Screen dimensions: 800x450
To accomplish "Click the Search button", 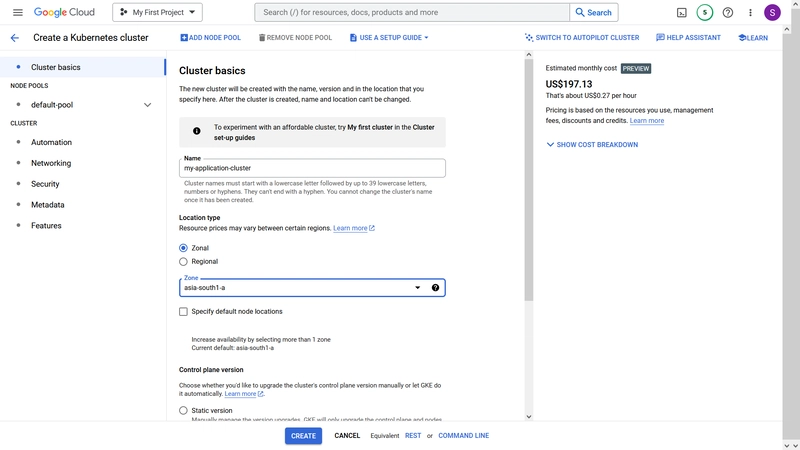I will pos(594,12).
